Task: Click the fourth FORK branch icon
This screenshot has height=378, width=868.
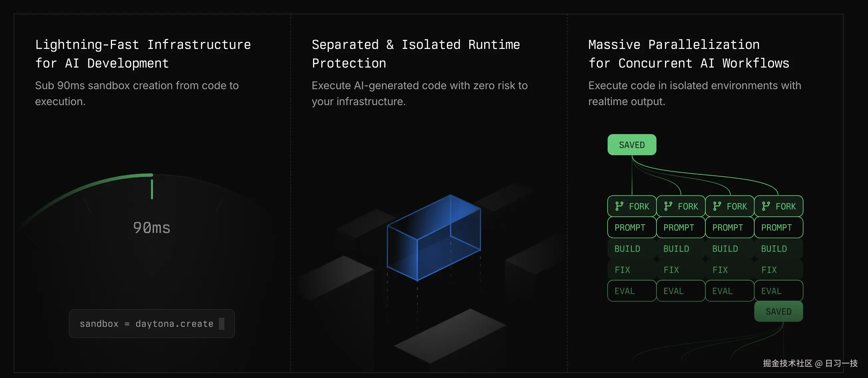Action: coord(766,206)
